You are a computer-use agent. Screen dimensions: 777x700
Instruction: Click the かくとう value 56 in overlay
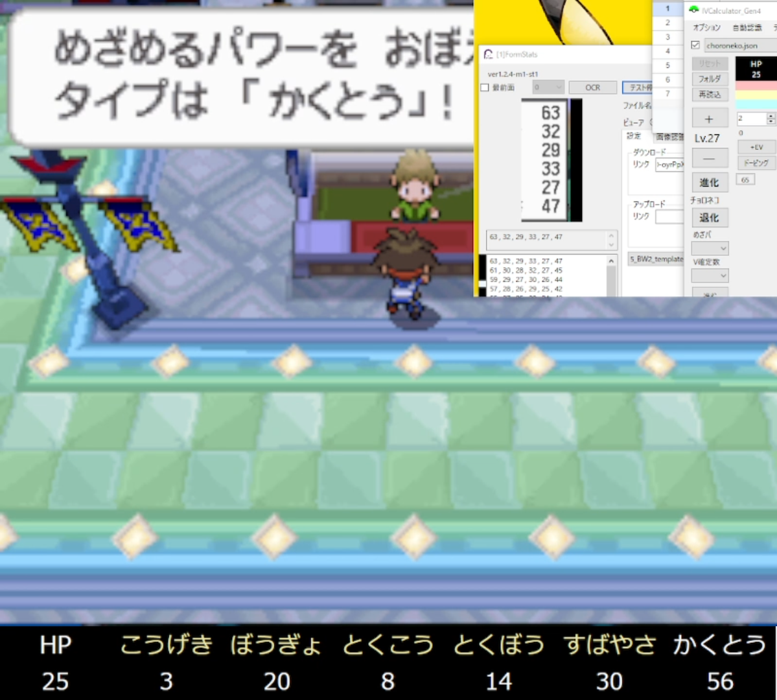click(x=719, y=681)
